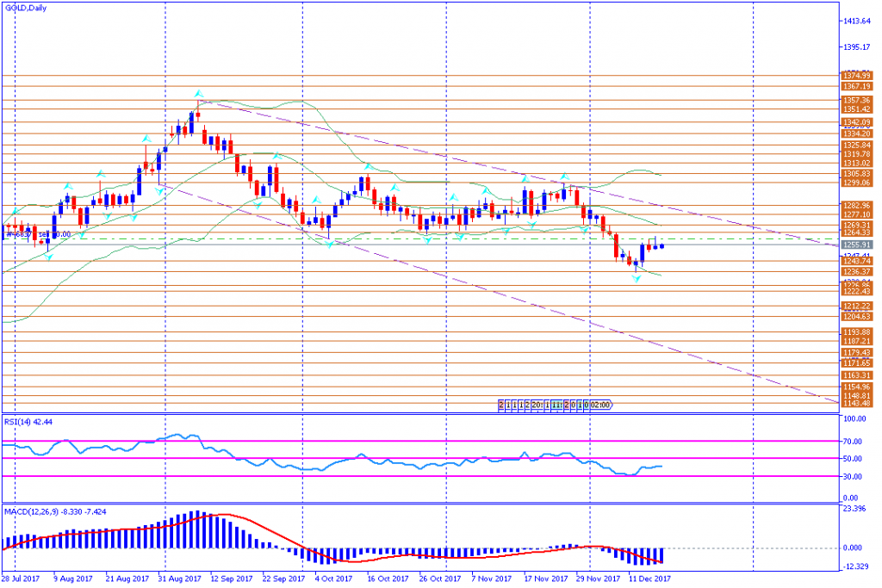Image resolution: width=882 pixels, height=588 pixels.
Task: Click the 29 Nov 2017 date label
Action: (x=596, y=579)
